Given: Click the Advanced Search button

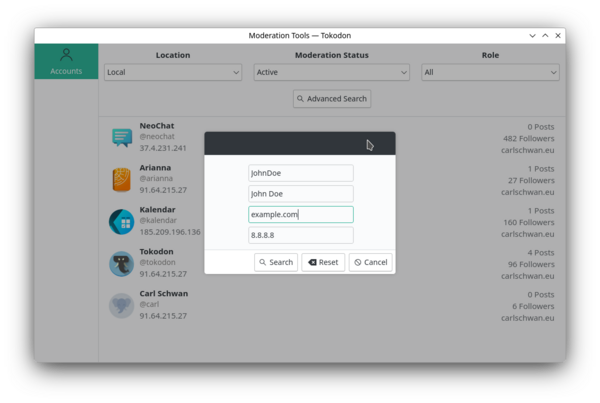Looking at the screenshot, I should click(x=332, y=99).
